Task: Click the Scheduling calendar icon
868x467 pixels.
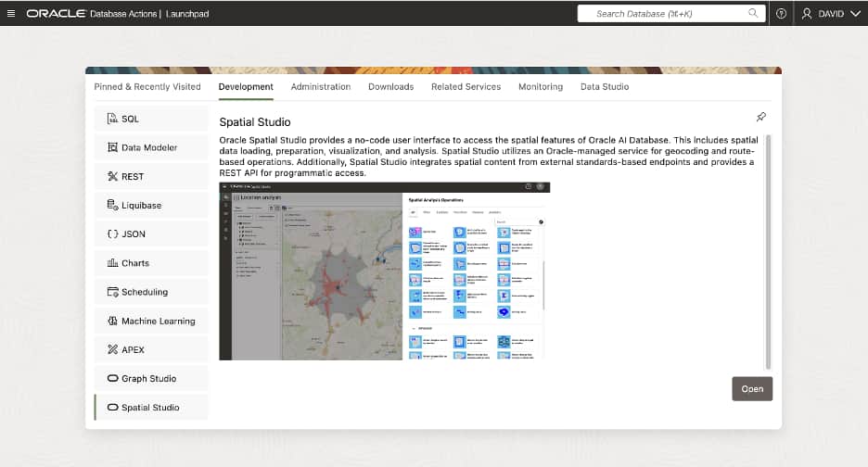Action: coord(112,292)
